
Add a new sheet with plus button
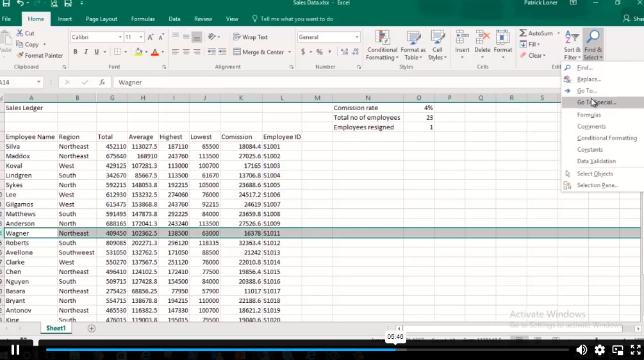click(x=92, y=329)
